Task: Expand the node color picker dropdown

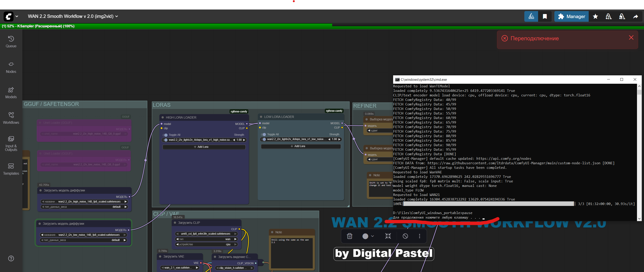Action: pos(368,236)
